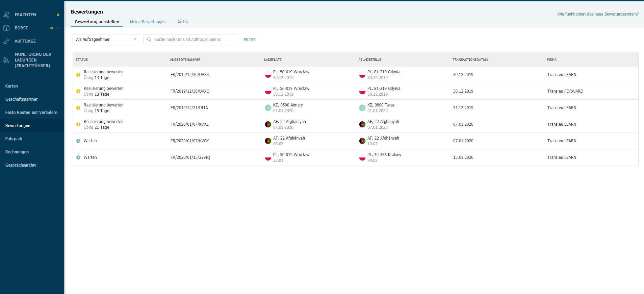Click the Monitoring der Ladungen satellite icon
The width and height of the screenshot is (644, 294).
6,60
